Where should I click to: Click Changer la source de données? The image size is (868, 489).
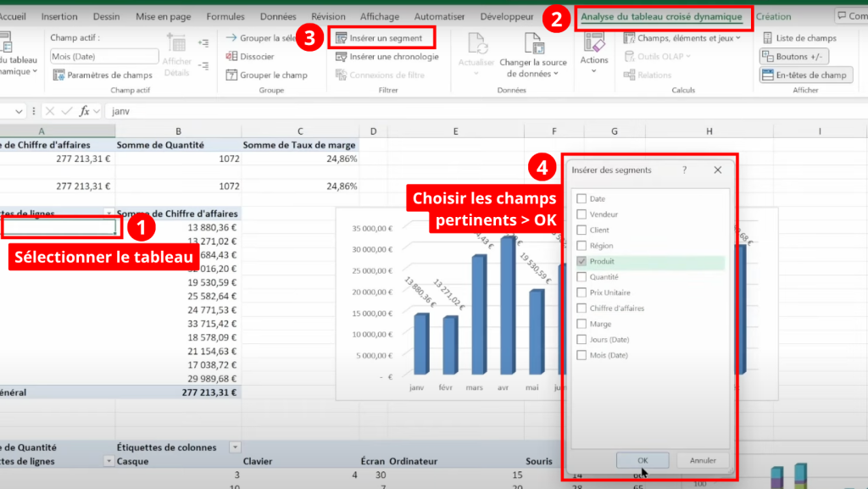coord(532,55)
